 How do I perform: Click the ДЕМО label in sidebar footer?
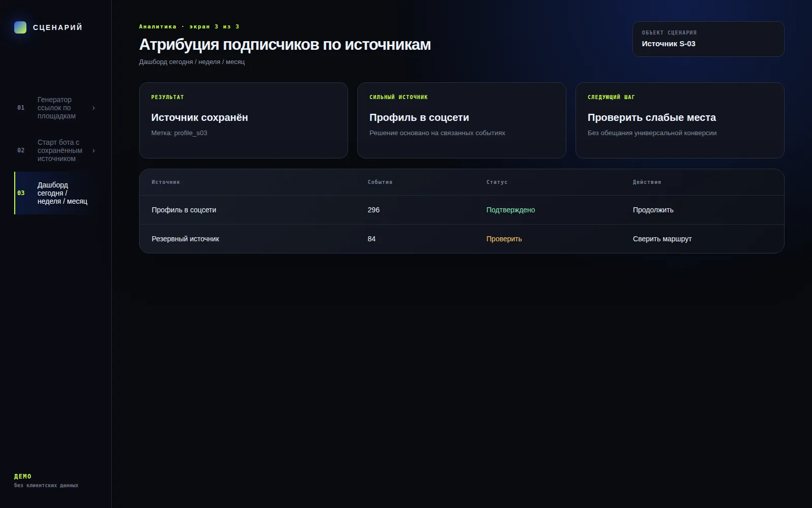(23, 477)
